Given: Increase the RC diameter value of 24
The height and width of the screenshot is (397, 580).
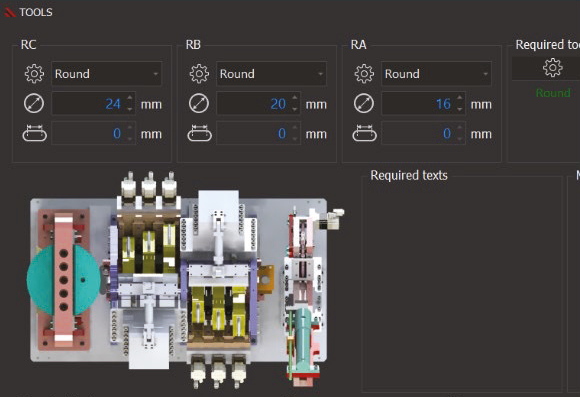Looking at the screenshot, I should [x=130, y=98].
